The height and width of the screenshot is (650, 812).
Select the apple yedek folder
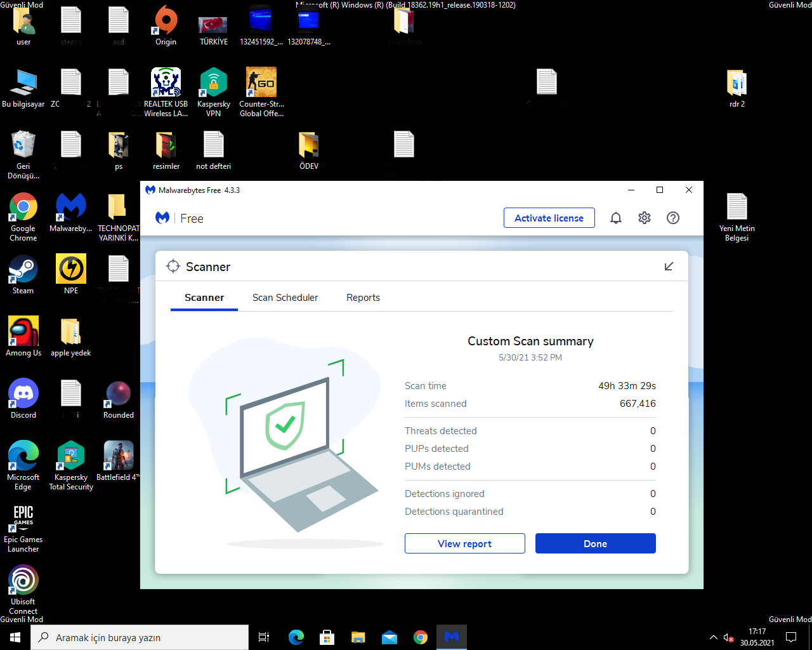71,336
